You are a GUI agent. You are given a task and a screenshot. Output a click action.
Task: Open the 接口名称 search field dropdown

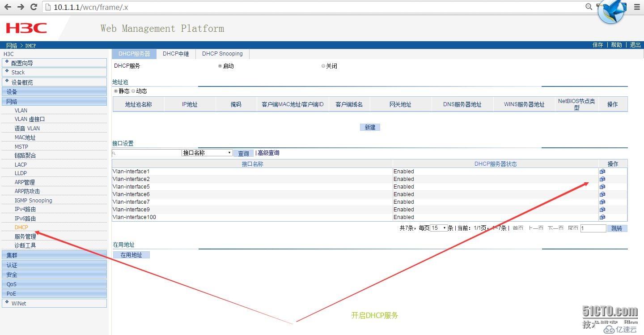pos(208,153)
